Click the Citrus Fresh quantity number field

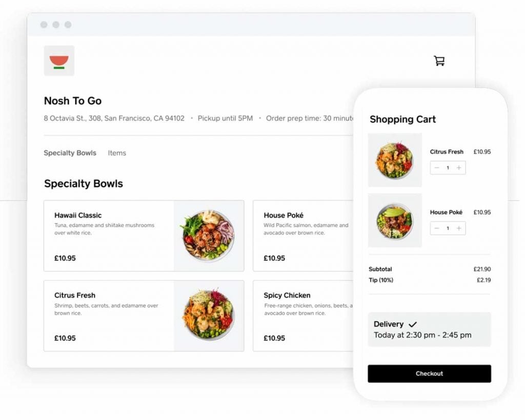tap(448, 168)
